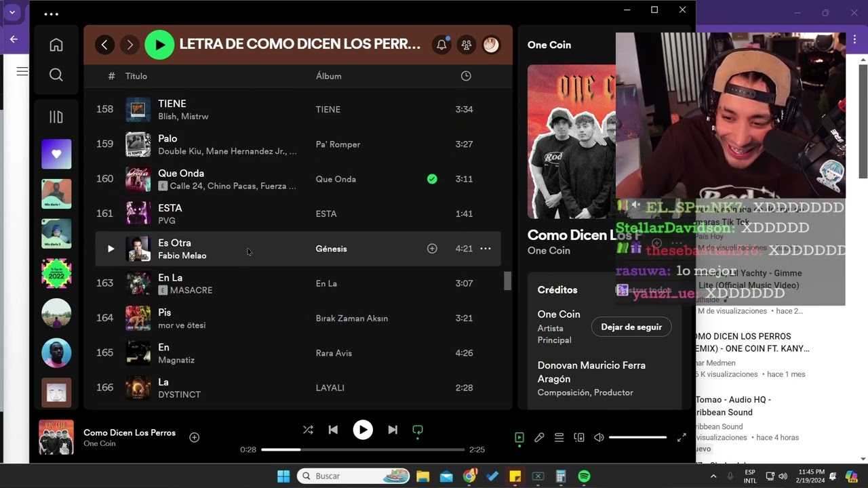Open user profile avatar menu
The height and width of the screenshot is (488, 868).
tap(491, 45)
